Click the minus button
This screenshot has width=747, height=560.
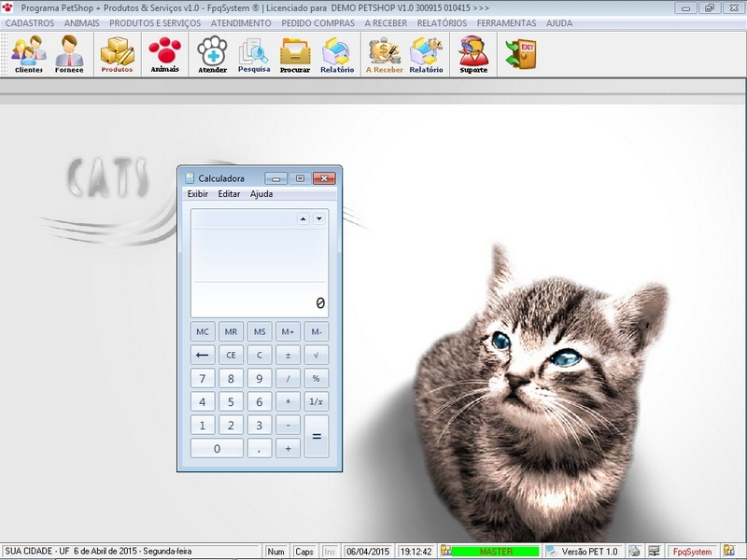click(x=288, y=425)
